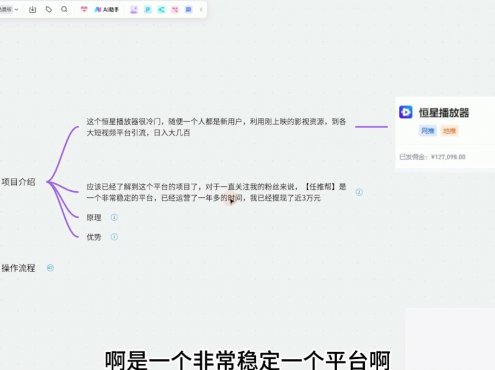
Task: Click the cyan share-style icon in toolbar
Action: coord(161,10)
